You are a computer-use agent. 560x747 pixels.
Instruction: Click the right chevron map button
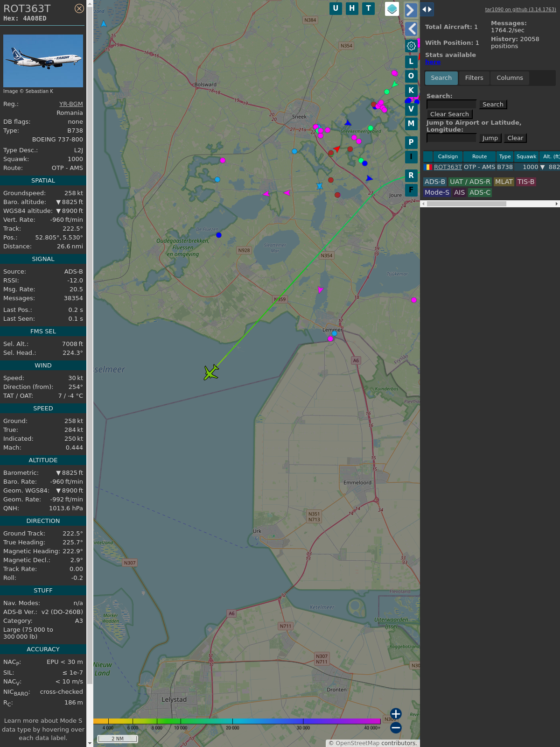411,10
